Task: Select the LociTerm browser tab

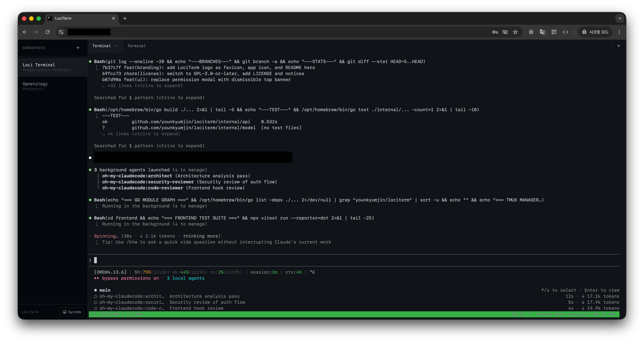Action: (81, 18)
